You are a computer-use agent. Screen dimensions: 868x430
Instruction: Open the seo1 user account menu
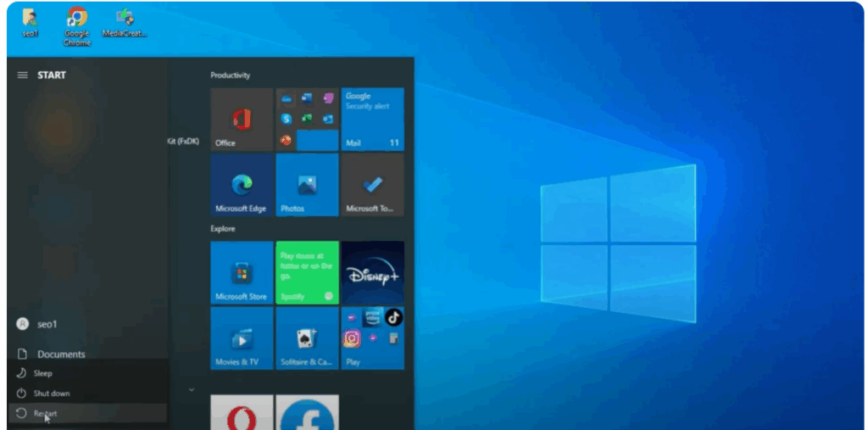pyautogui.click(x=88, y=324)
